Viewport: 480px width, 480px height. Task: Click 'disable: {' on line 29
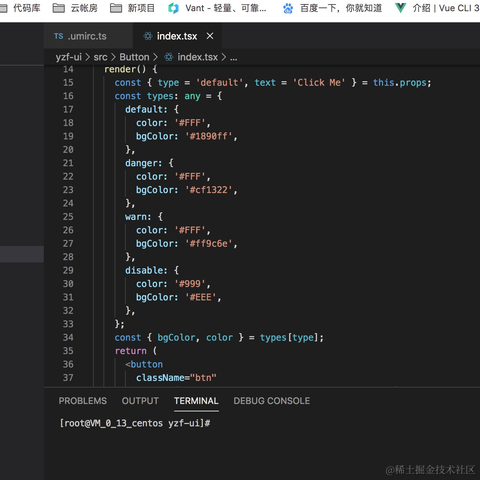point(152,270)
